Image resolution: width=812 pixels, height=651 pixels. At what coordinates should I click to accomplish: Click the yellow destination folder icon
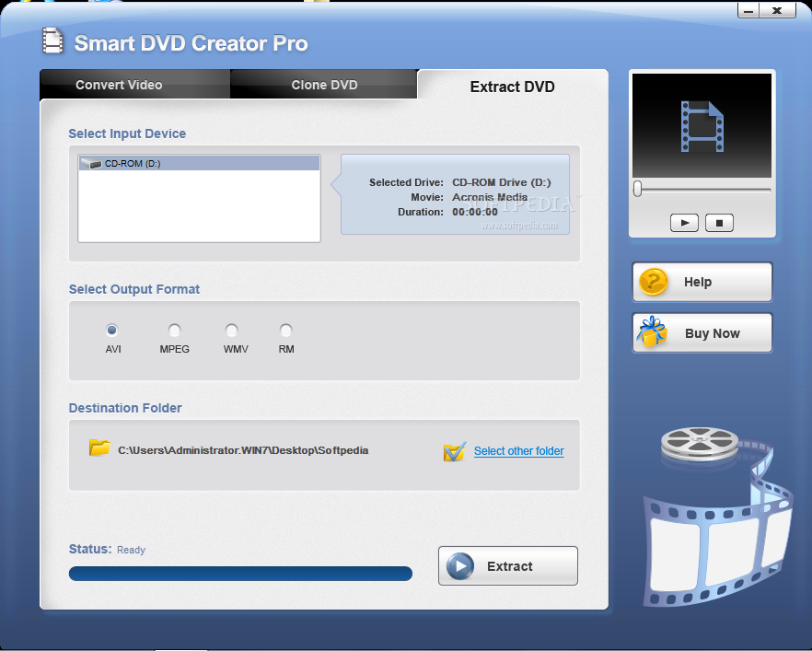coord(99,448)
